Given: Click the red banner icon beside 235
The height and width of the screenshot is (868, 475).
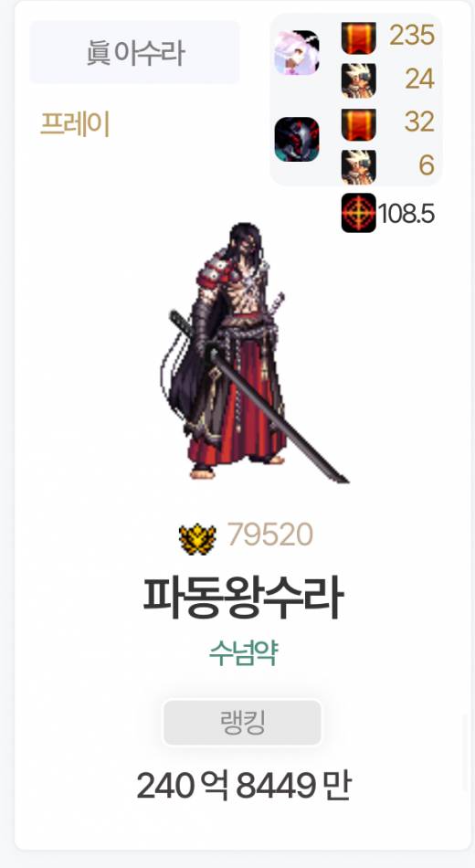Looking at the screenshot, I should point(358,38).
